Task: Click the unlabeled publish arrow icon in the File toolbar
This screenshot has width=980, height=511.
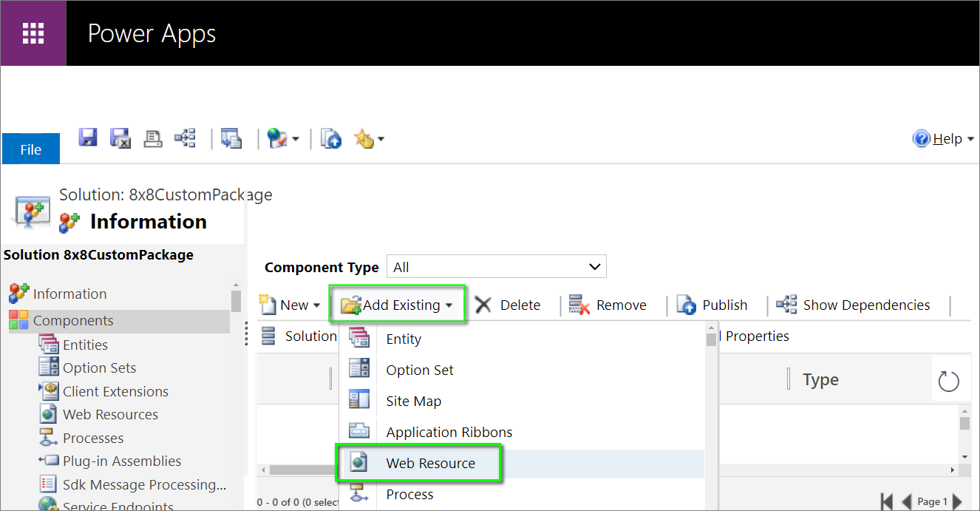Action: (x=331, y=138)
